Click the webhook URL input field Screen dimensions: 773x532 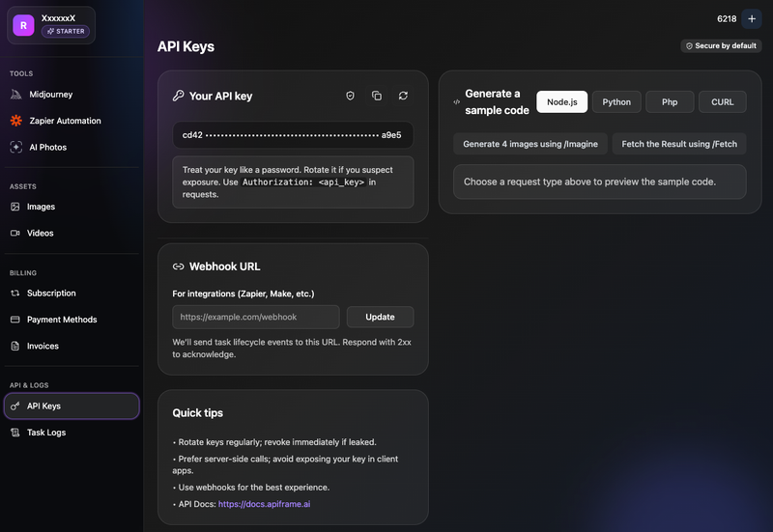(256, 317)
